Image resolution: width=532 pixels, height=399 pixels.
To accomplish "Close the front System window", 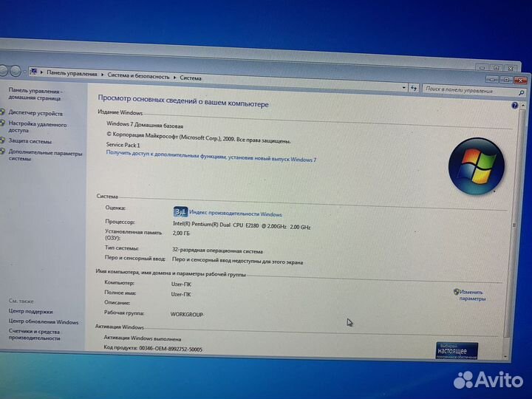I will (520, 81).
